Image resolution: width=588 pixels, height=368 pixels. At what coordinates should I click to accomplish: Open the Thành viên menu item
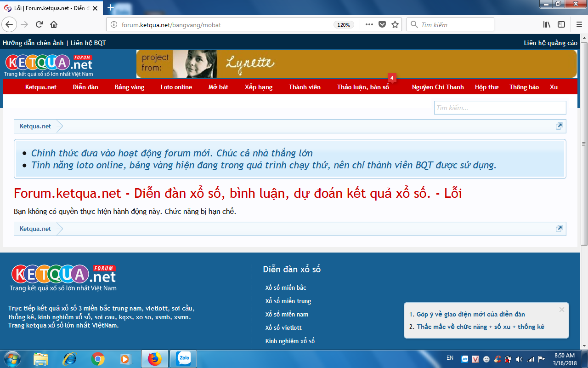point(305,87)
